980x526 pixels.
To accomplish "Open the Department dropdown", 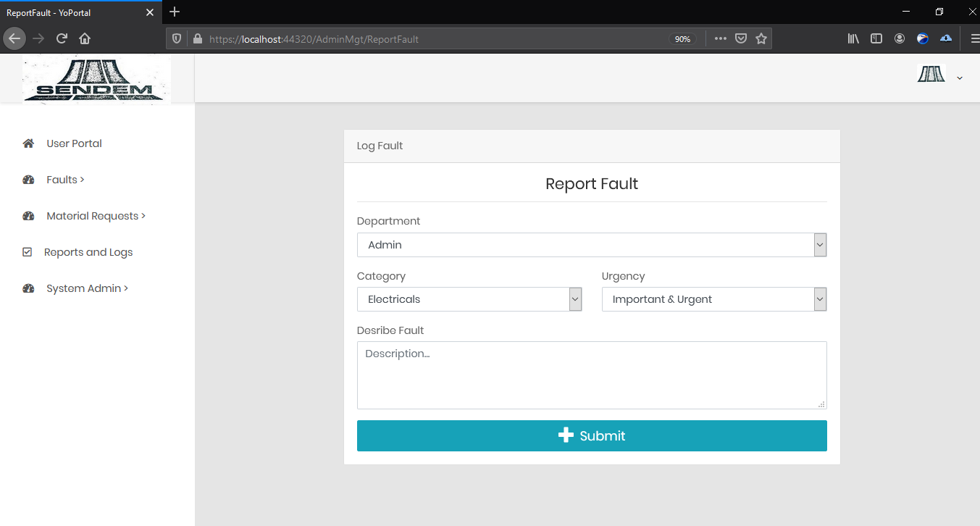I will coord(591,245).
